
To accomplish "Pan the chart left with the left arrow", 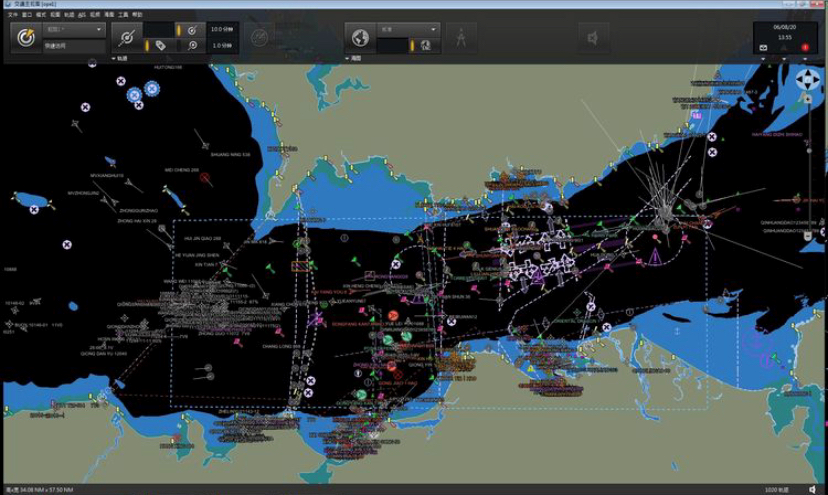I will pyautogui.click(x=800, y=80).
